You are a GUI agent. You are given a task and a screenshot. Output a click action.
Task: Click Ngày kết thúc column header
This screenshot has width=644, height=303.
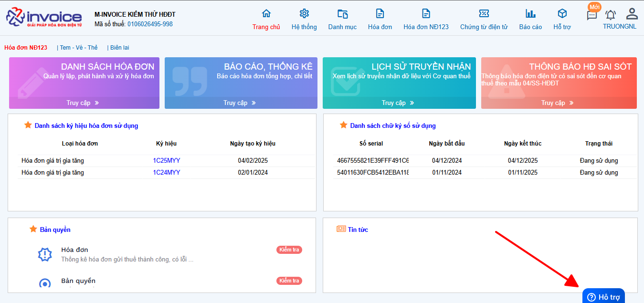tap(523, 144)
